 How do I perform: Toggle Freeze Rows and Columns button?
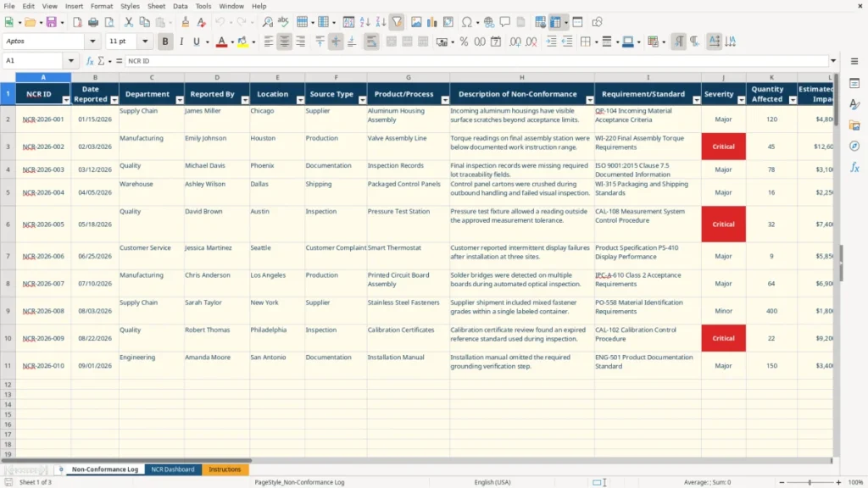click(x=555, y=22)
